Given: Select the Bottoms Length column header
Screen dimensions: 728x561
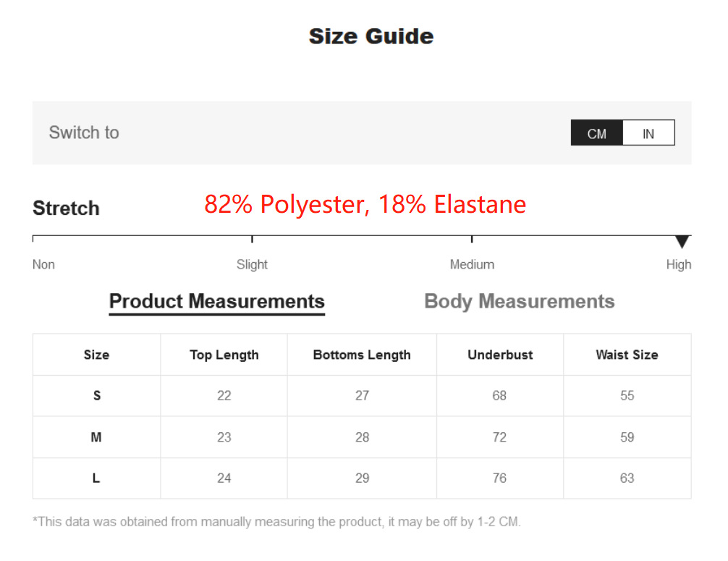Looking at the screenshot, I should [362, 355].
